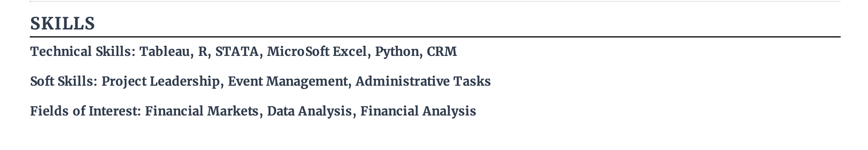Select the word STATA
Viewport: 868px width, 150px height.
237,52
